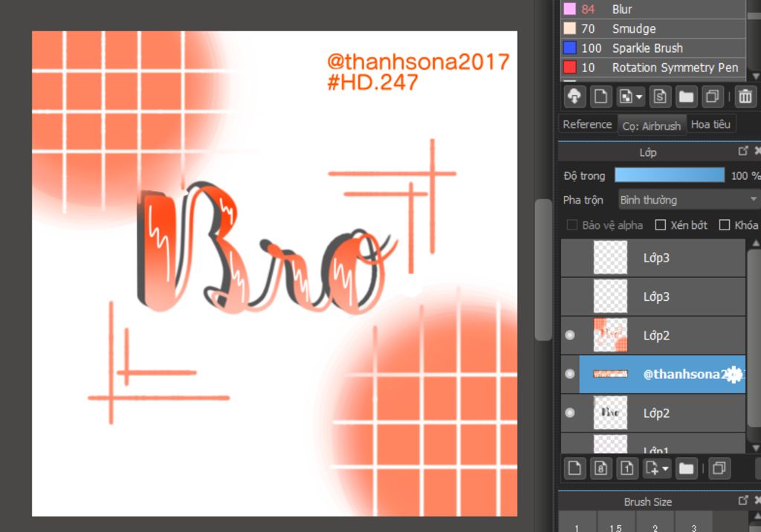Open the add bitmap brush dropdown
The image size is (761, 532).
[x=630, y=97]
